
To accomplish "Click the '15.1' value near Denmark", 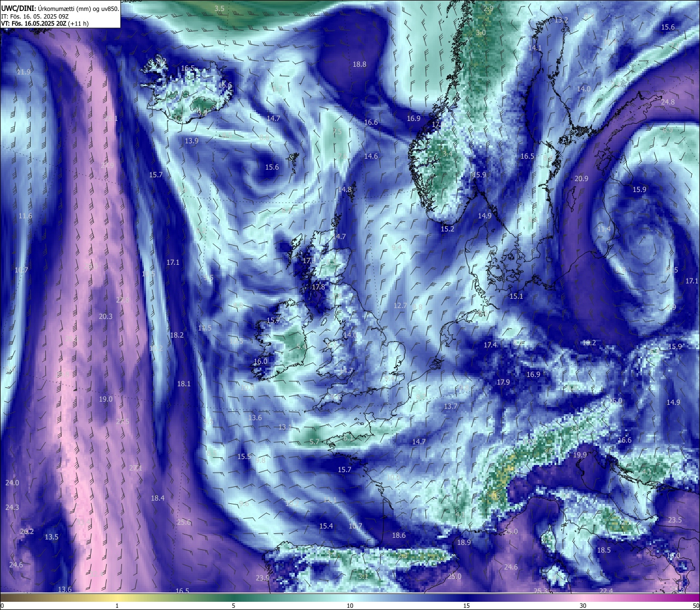I will coord(516,296).
